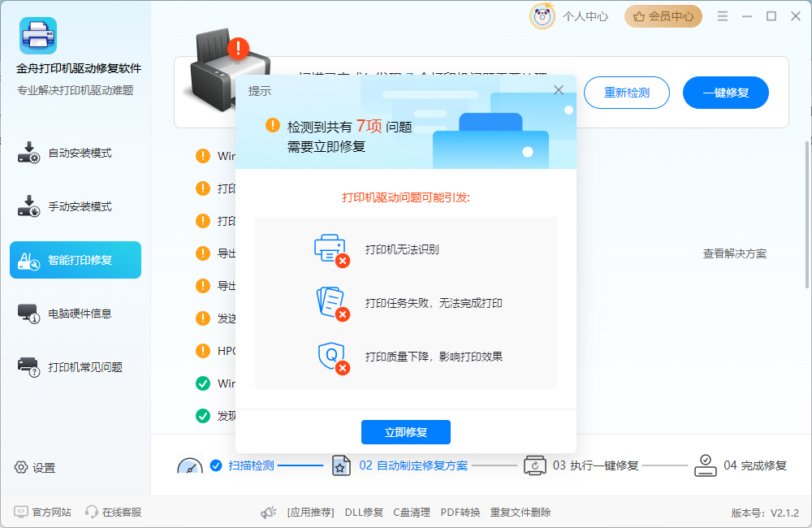Click 打印任务失败，无法完成打印 text
Image resolution: width=812 pixels, height=528 pixels.
434,303
